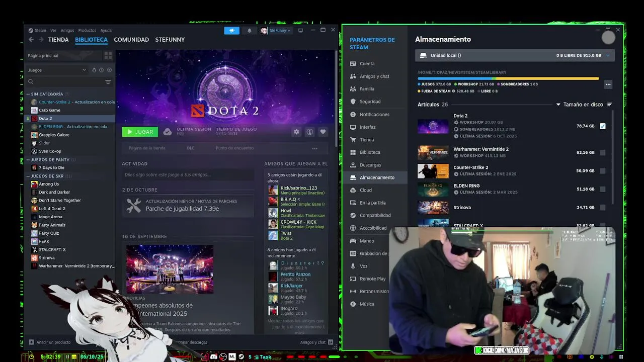
Task: Open the more options dots under Dota 2
Action: [x=314, y=148]
